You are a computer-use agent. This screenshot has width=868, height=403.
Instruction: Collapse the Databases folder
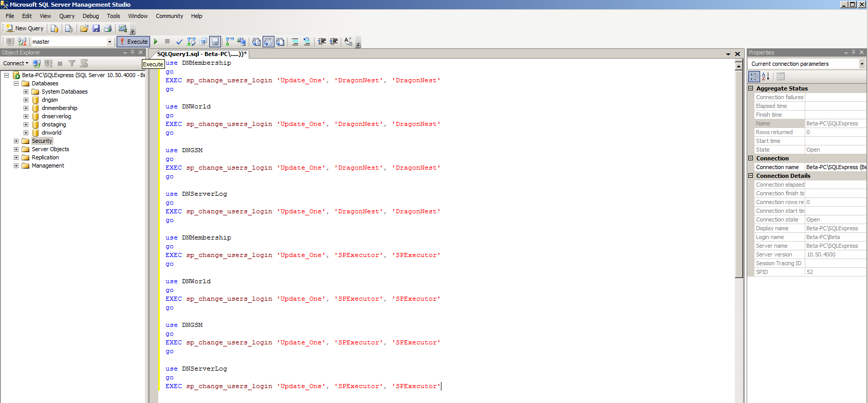tap(16, 83)
